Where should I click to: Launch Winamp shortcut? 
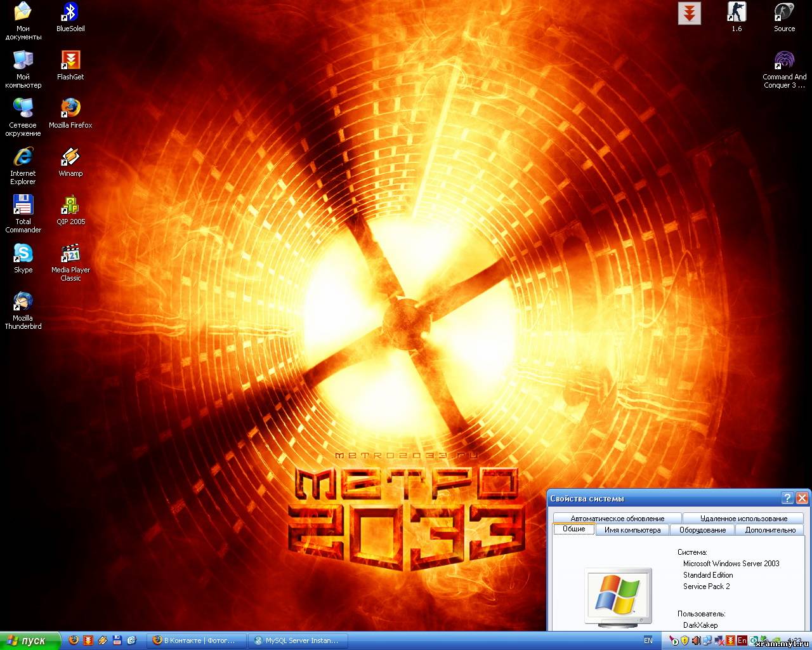pyautogui.click(x=70, y=162)
